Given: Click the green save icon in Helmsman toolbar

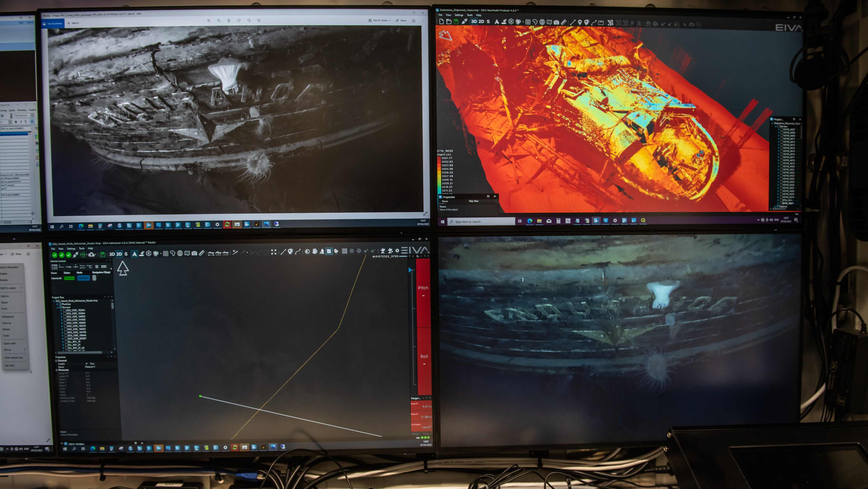Looking at the screenshot, I should (x=103, y=254).
